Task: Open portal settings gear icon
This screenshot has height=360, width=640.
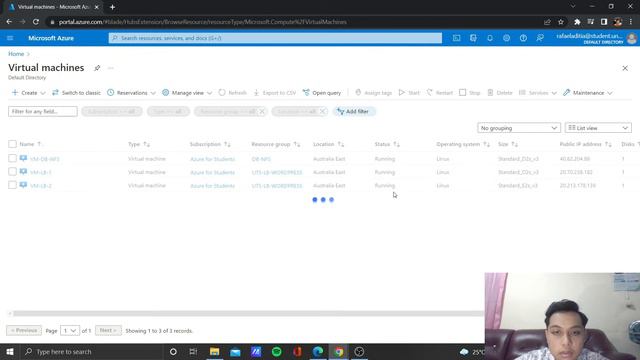Action: 507,38
